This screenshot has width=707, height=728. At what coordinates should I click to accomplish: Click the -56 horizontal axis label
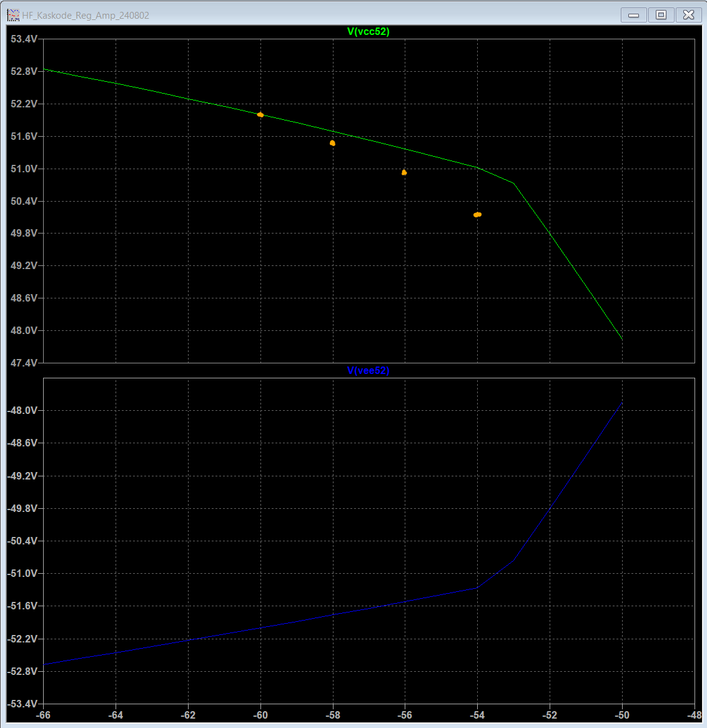point(405,716)
